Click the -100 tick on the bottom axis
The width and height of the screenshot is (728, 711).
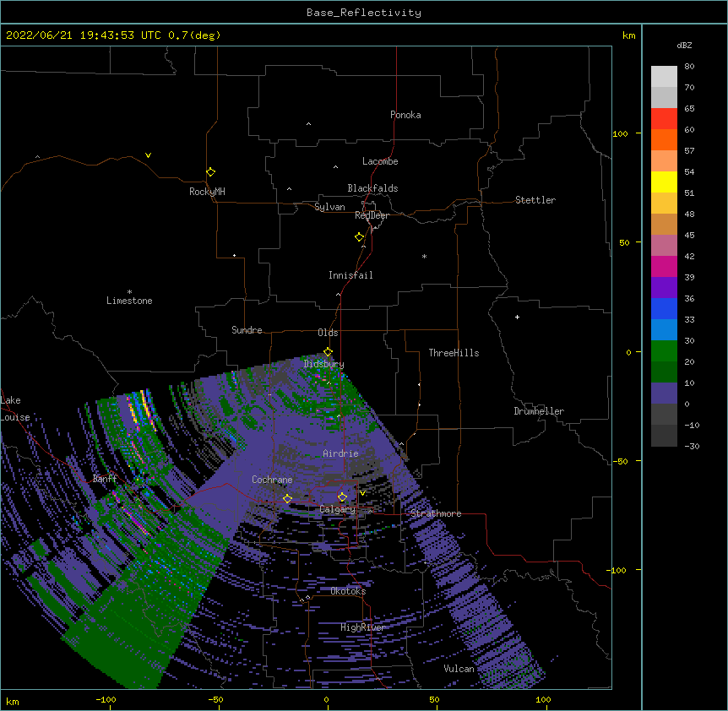point(106,699)
